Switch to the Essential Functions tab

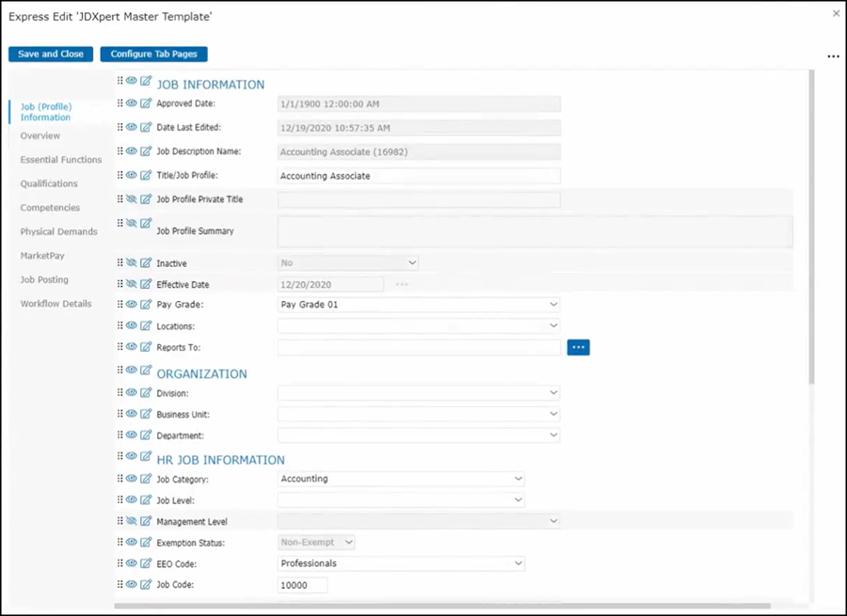point(61,160)
